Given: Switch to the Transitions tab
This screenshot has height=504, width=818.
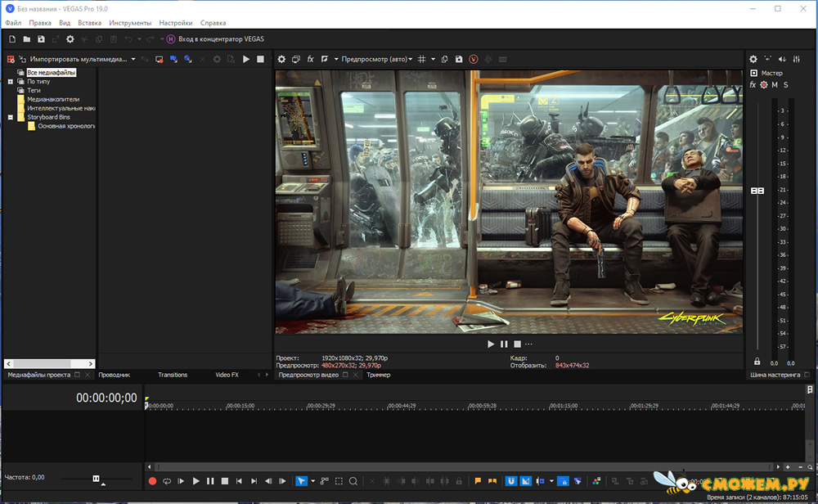Looking at the screenshot, I should pyautogui.click(x=173, y=375).
